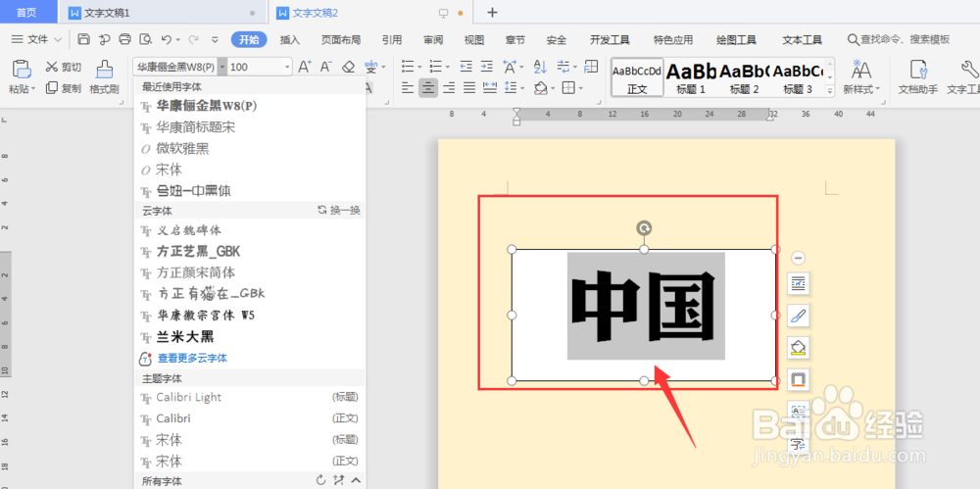Collapse floating toolbar with minus button

pos(798,258)
